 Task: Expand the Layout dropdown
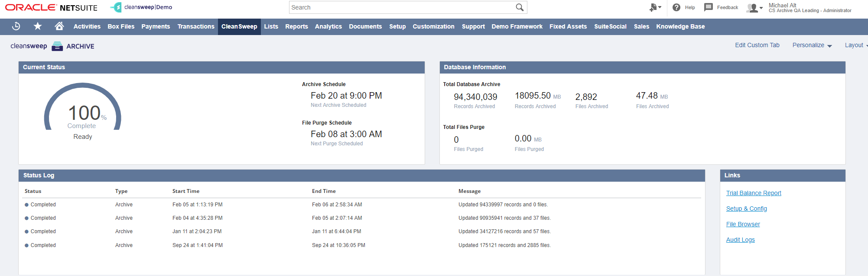pyautogui.click(x=856, y=45)
